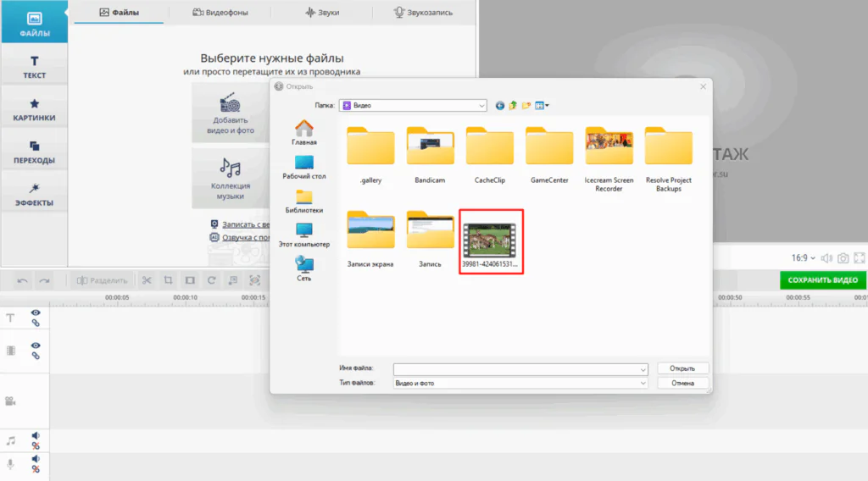
Task: Take a snapshot with the camera icon
Action: click(843, 257)
